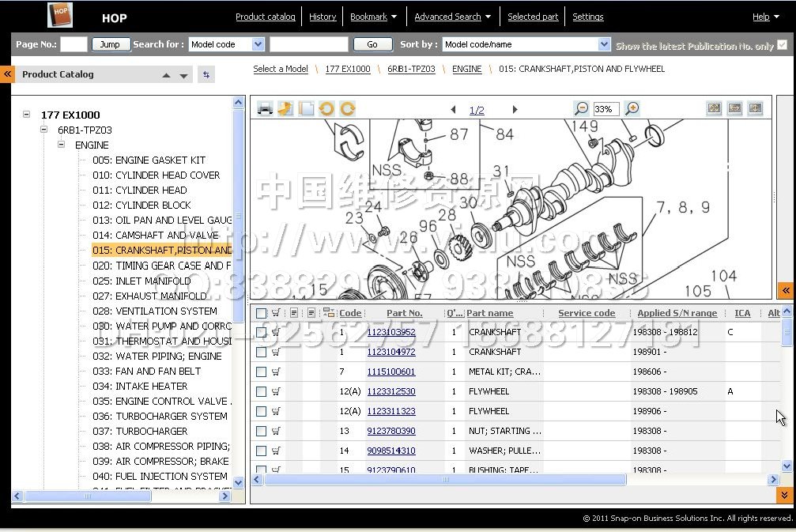
Task: Go to next diagram page arrow
Action: coord(515,110)
